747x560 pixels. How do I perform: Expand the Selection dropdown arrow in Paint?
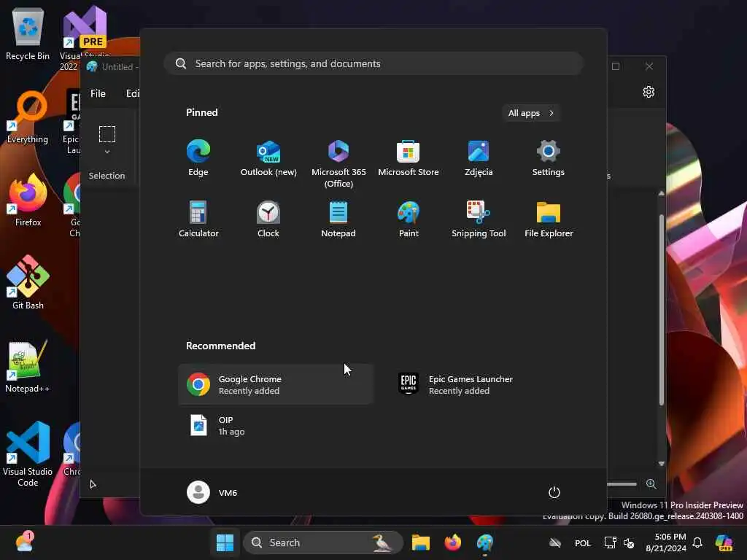107,152
